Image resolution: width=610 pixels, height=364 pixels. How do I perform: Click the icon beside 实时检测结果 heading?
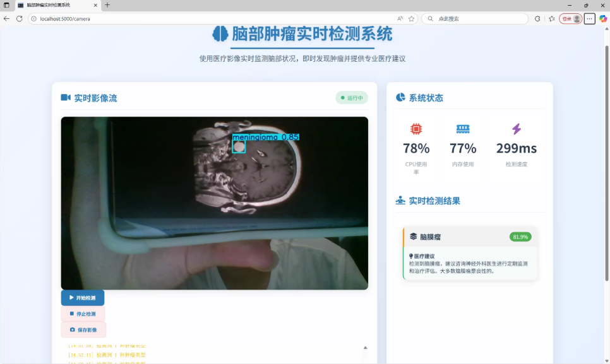(400, 201)
